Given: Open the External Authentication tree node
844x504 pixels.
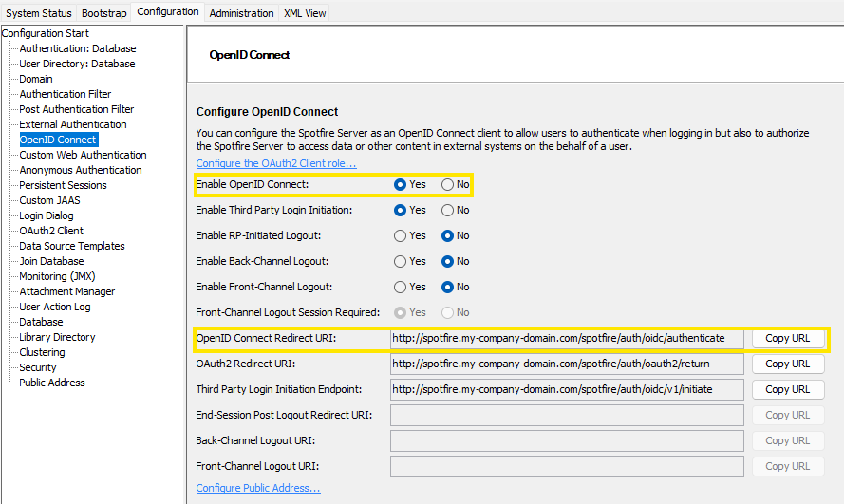Looking at the screenshot, I should [x=73, y=124].
